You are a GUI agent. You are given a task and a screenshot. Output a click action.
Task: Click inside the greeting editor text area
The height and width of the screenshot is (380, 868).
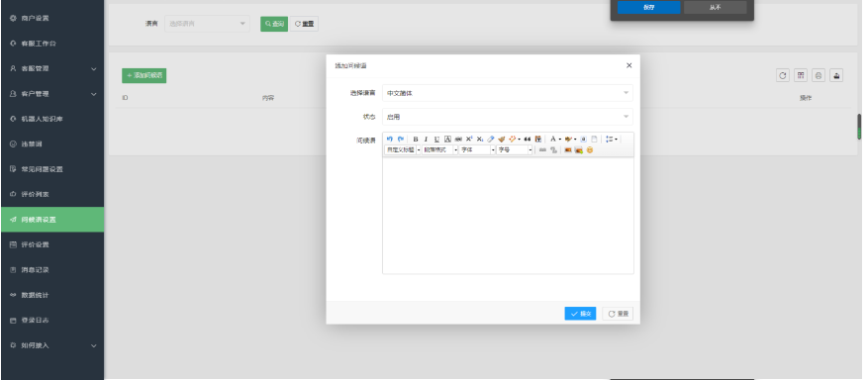tap(508, 216)
